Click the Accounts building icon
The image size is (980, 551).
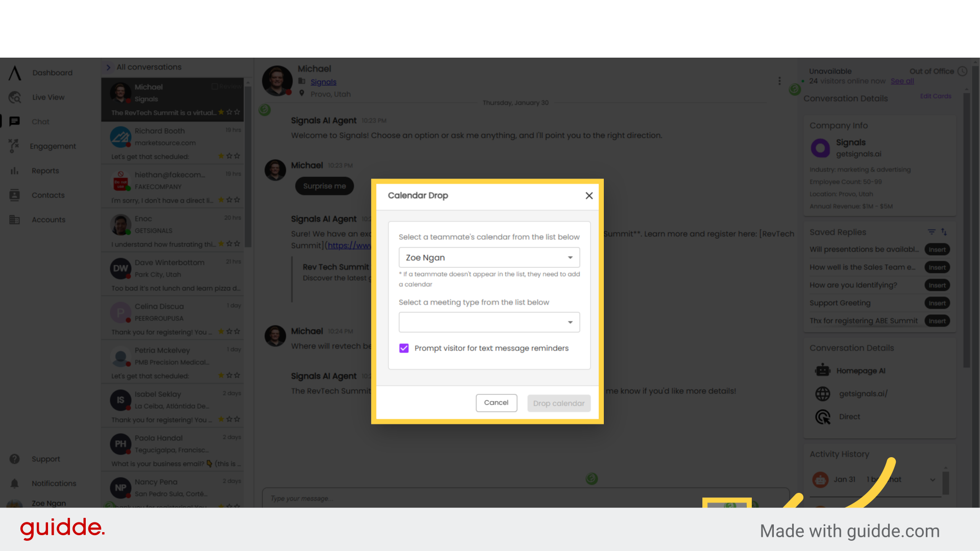[x=14, y=219]
